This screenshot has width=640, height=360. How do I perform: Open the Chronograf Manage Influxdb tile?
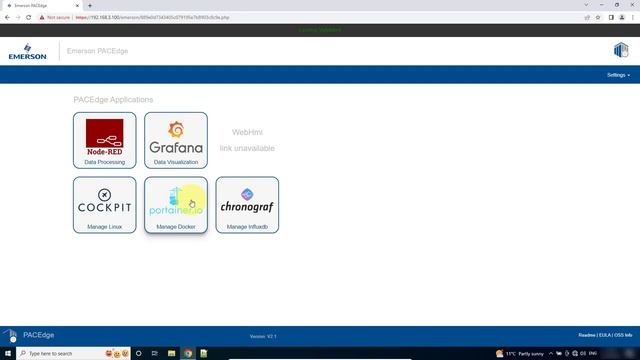pyautogui.click(x=247, y=205)
